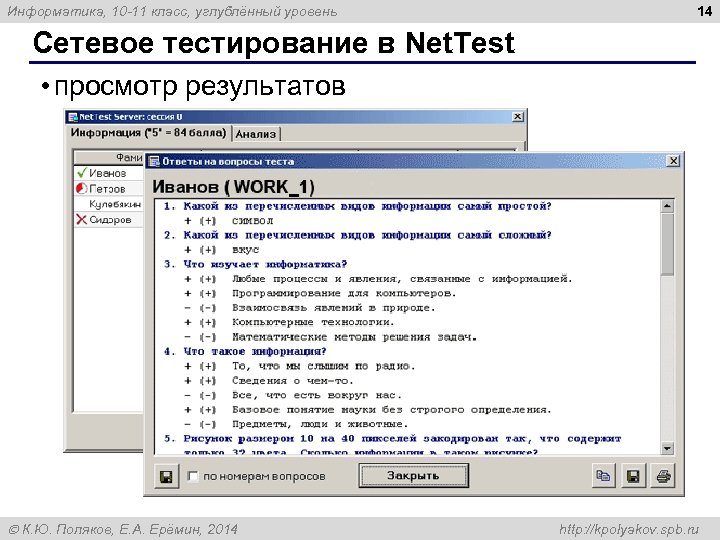Click the 'Фами' column header in server list
Viewport: 720px width, 540px height.
pyautogui.click(x=109, y=158)
